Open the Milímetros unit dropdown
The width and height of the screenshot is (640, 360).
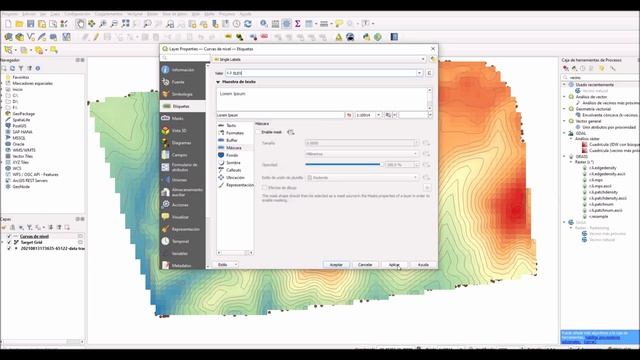coord(362,154)
